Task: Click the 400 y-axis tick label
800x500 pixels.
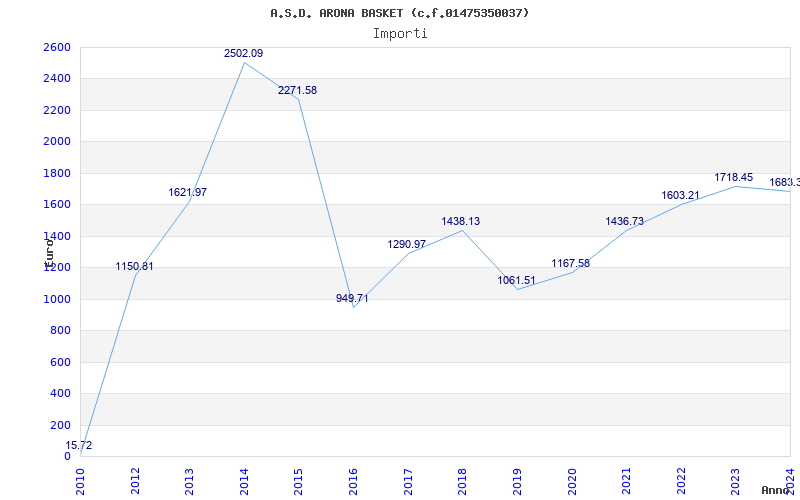Action: [60, 393]
